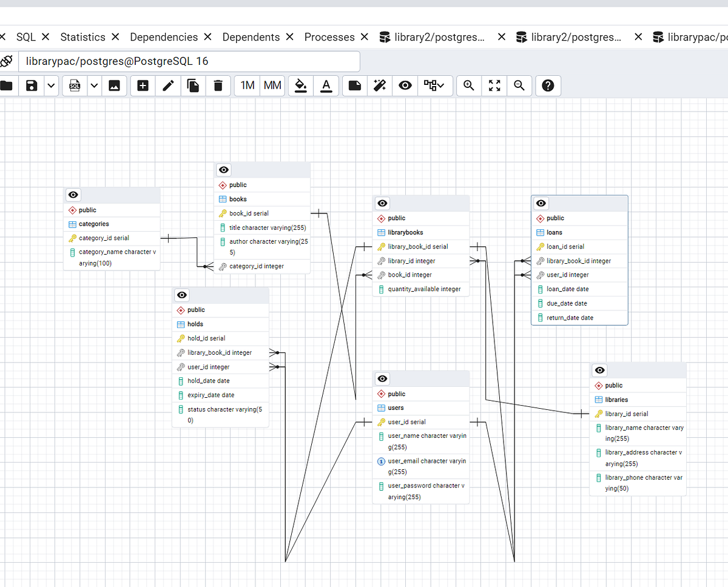Select the Edit table pencil icon

[x=167, y=86]
